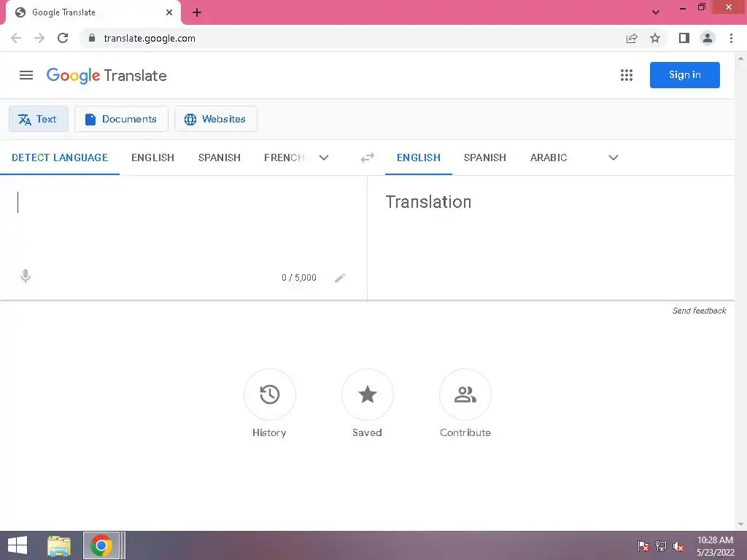Open the Contribute page
This screenshot has width=747, height=560.
[465, 394]
